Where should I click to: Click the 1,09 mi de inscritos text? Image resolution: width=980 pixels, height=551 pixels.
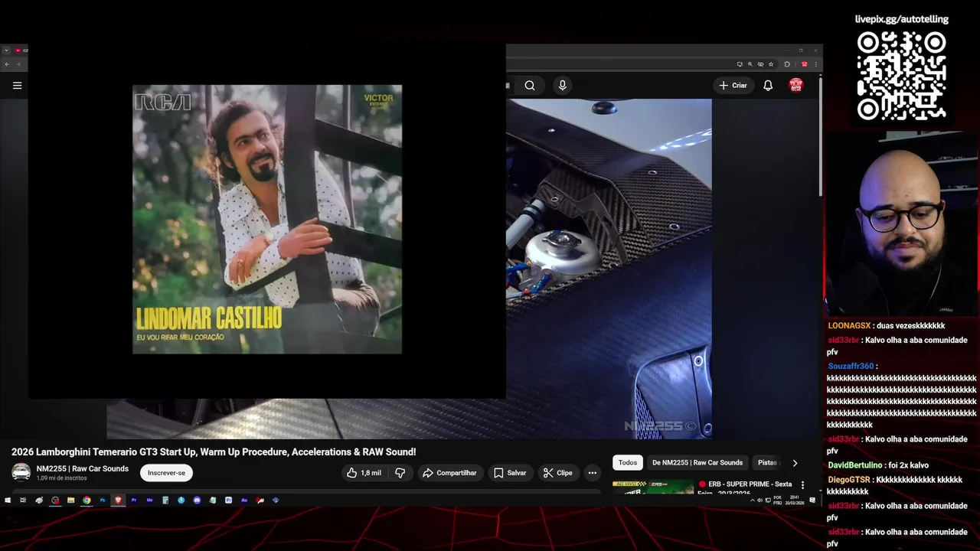[61, 478]
